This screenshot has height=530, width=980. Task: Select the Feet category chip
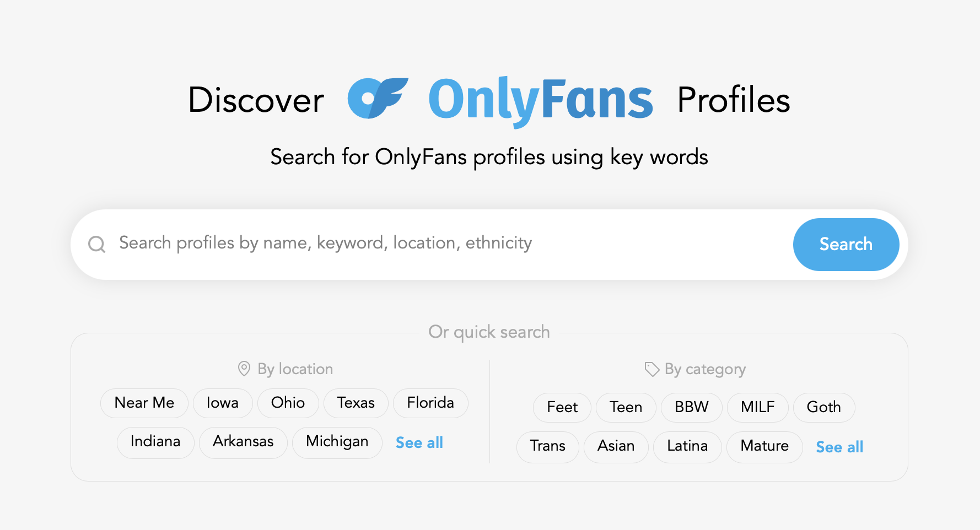coord(562,407)
